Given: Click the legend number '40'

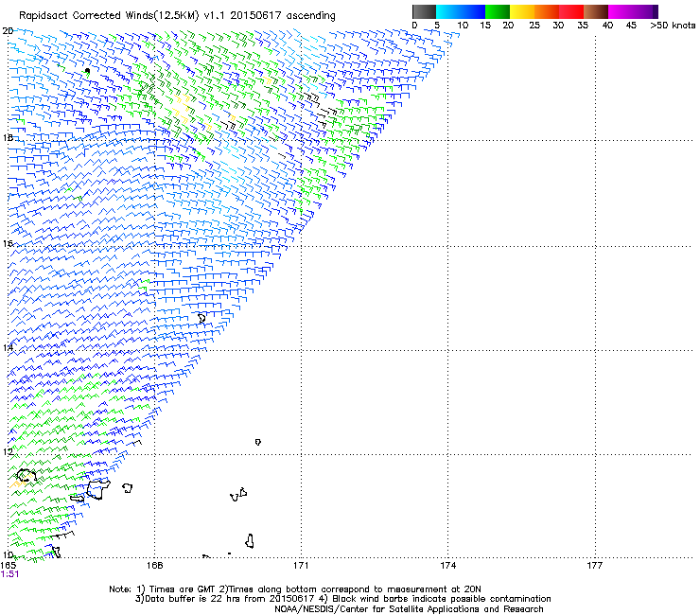Looking at the screenshot, I should click(x=607, y=25).
